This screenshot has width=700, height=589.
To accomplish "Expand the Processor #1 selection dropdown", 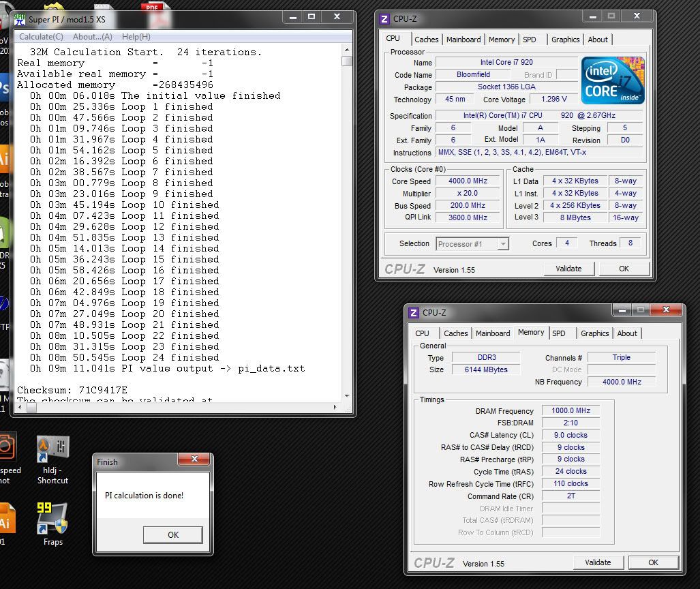I will tap(503, 244).
